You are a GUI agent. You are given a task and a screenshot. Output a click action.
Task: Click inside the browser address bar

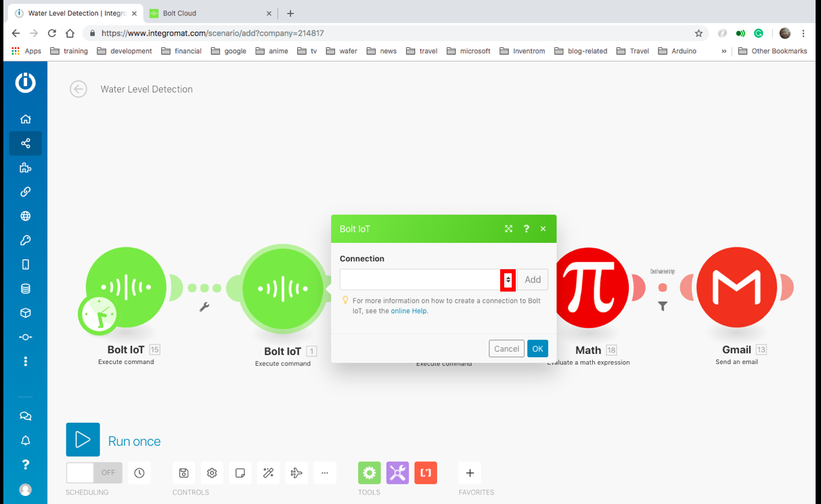(x=271, y=32)
